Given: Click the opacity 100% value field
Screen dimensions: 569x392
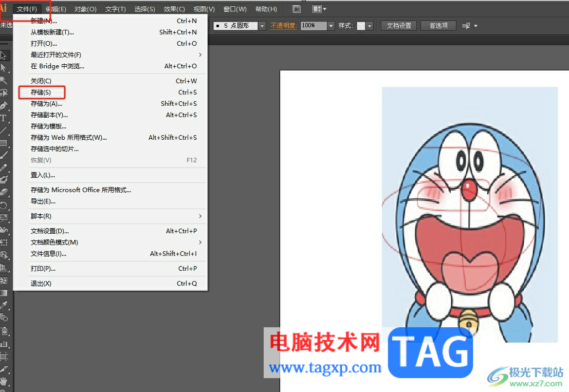Looking at the screenshot, I should (314, 26).
